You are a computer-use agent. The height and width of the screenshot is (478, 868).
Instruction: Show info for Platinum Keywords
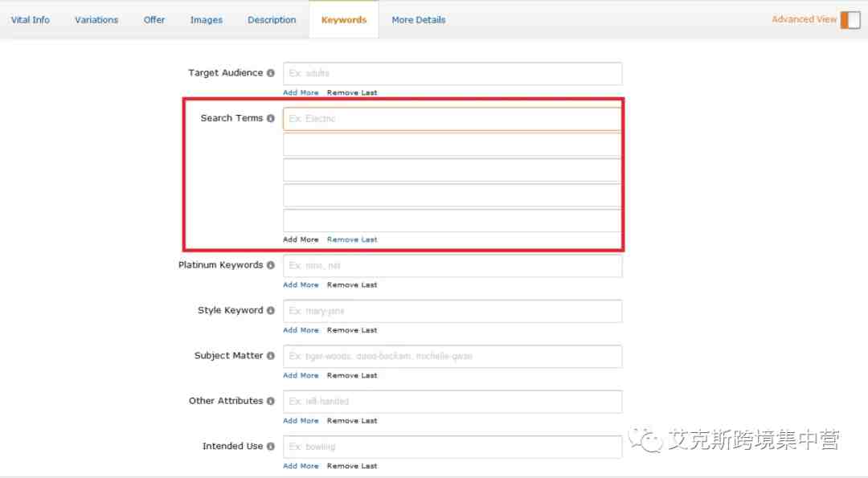pyautogui.click(x=270, y=266)
